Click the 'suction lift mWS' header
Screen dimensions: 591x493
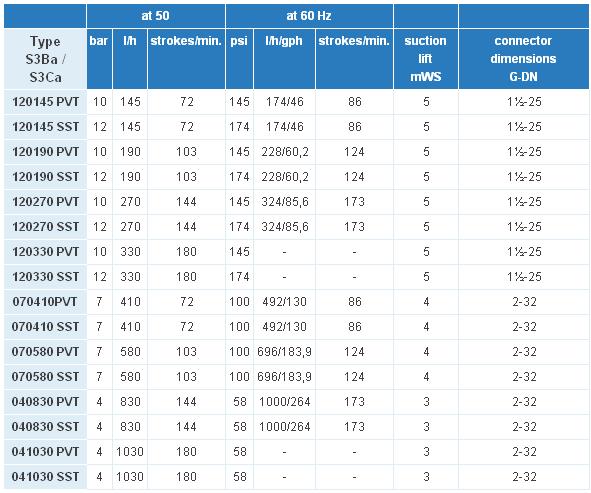click(x=426, y=59)
